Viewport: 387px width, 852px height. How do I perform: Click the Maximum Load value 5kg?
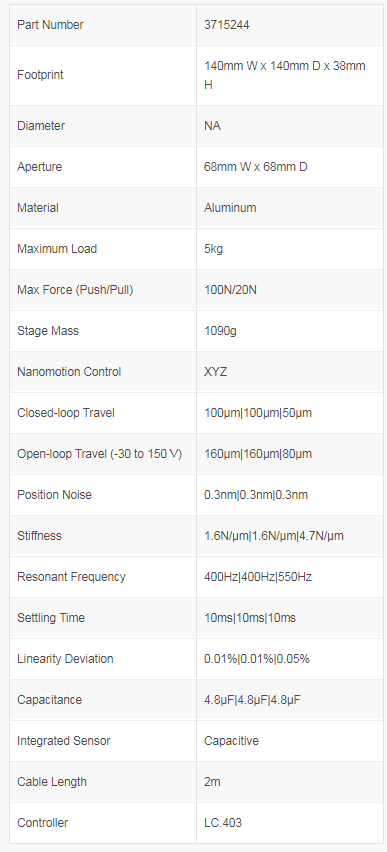(213, 249)
